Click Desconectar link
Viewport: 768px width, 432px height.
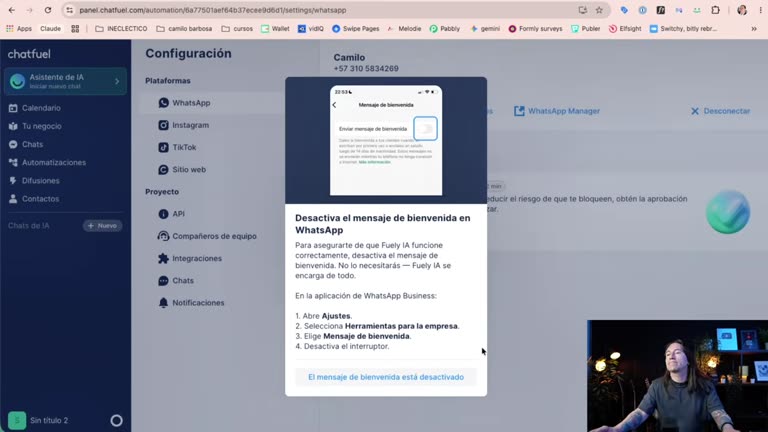pyautogui.click(x=720, y=111)
